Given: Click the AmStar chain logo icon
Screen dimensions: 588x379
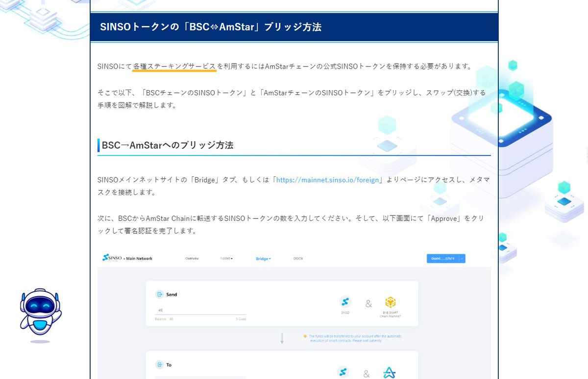Looking at the screenshot, I should click(390, 373).
